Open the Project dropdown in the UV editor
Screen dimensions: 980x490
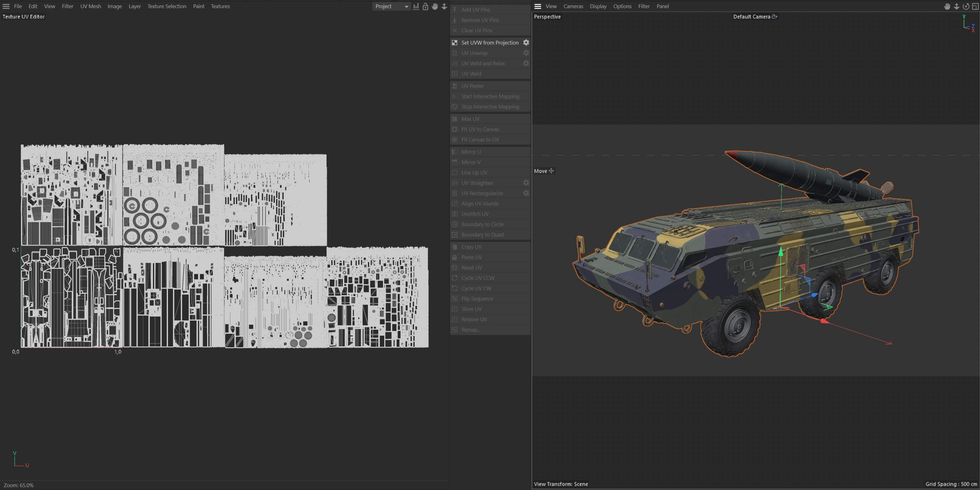click(391, 7)
